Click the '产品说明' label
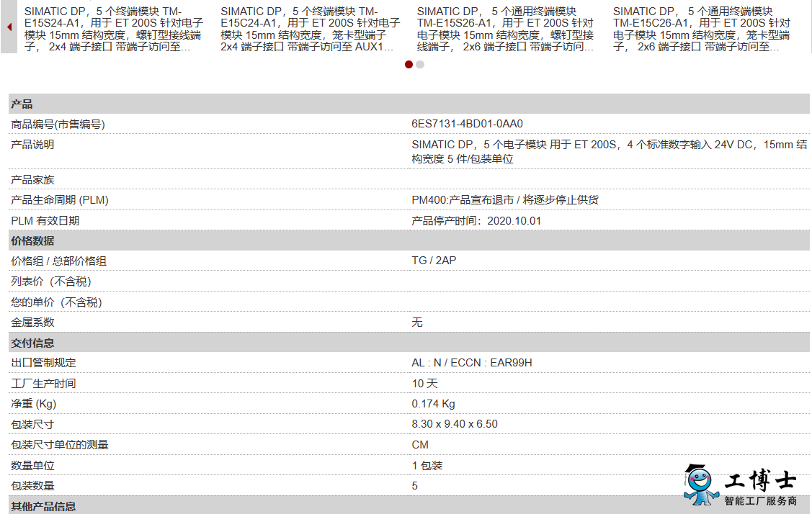The height and width of the screenshot is (514, 812). coord(32,145)
